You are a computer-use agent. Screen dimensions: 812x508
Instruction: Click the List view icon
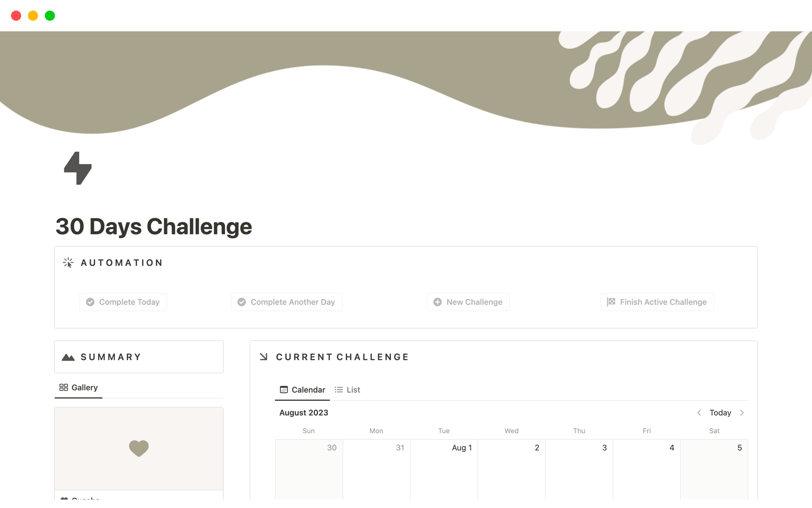tap(339, 389)
